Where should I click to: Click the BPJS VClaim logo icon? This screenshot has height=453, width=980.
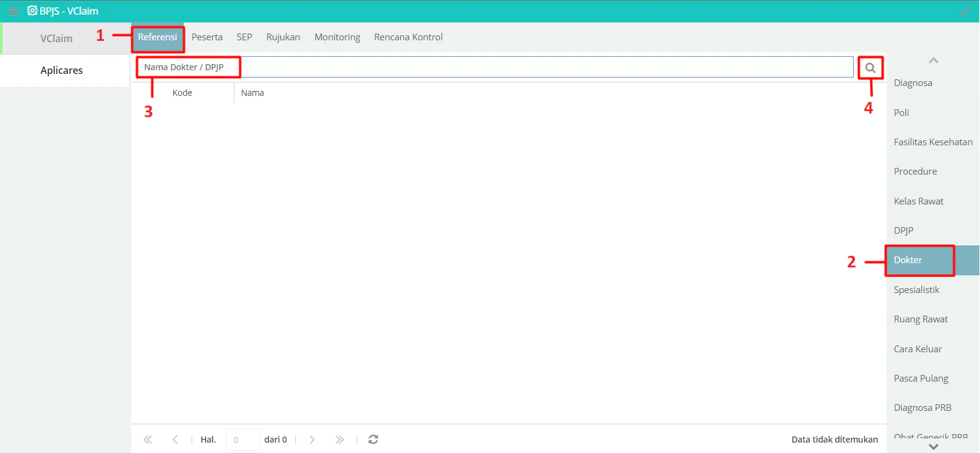pyautogui.click(x=32, y=10)
